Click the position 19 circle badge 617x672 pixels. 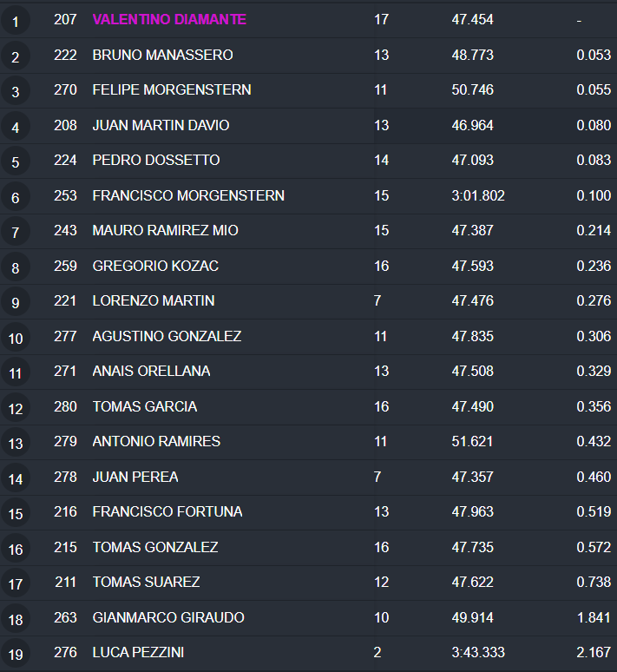coord(16,654)
